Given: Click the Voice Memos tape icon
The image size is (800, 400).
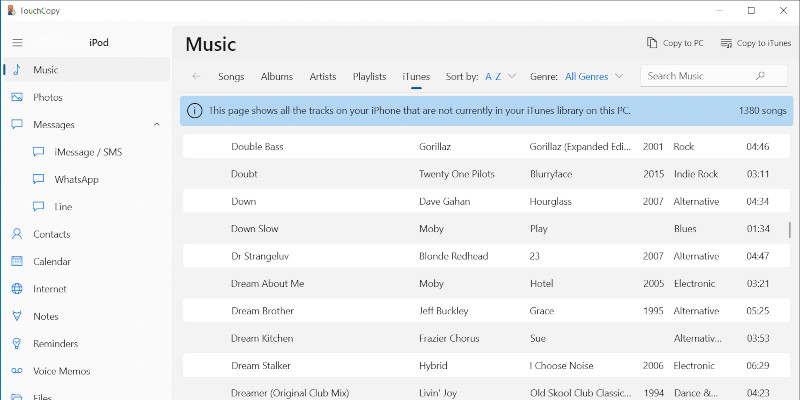Looking at the screenshot, I should (17, 371).
